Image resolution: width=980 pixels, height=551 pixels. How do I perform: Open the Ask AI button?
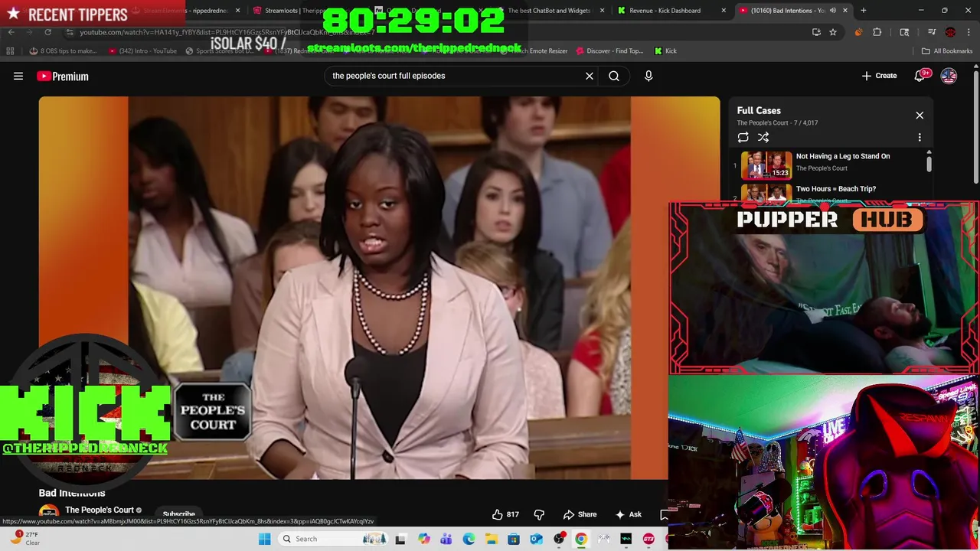628,514
